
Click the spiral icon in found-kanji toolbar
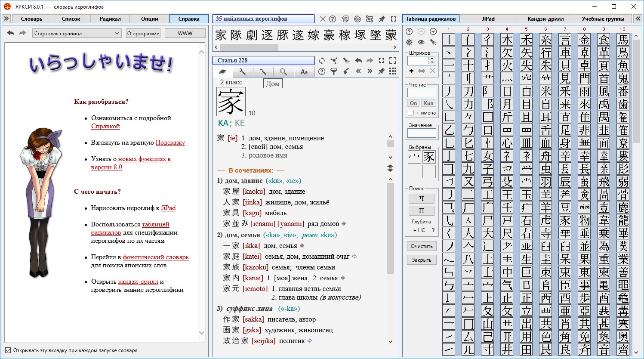coord(357,19)
